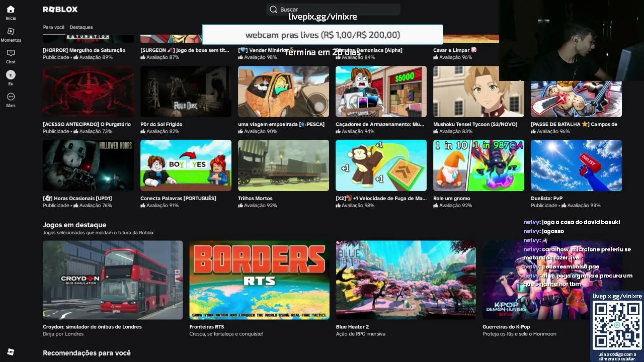Open the uma viagem empoeirada car thumbnail

283,92
